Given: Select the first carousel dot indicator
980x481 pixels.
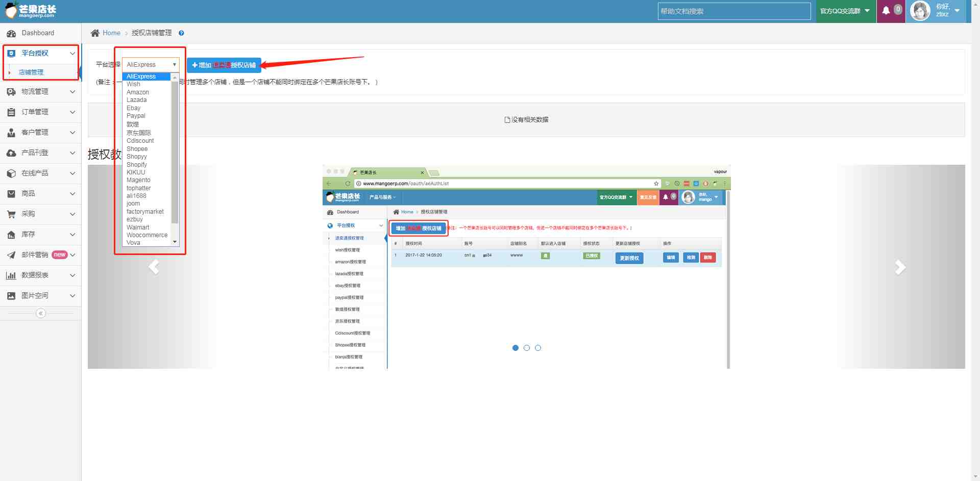Looking at the screenshot, I should point(516,348).
